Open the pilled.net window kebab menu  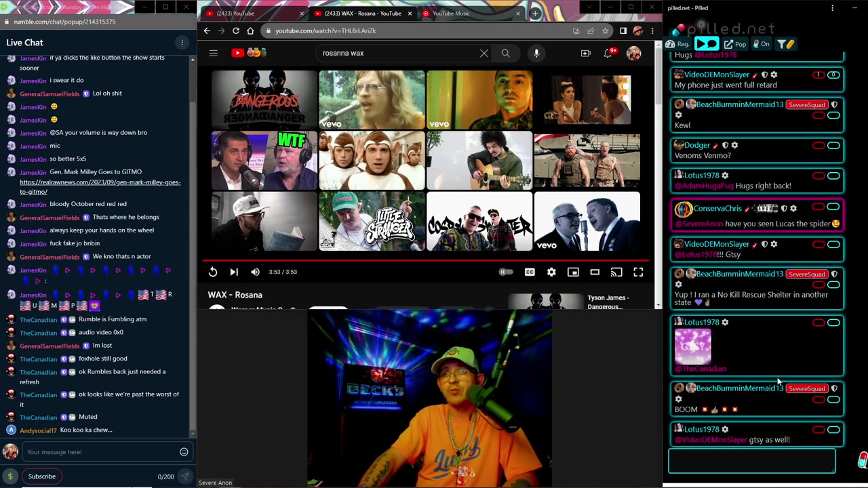[832, 8]
